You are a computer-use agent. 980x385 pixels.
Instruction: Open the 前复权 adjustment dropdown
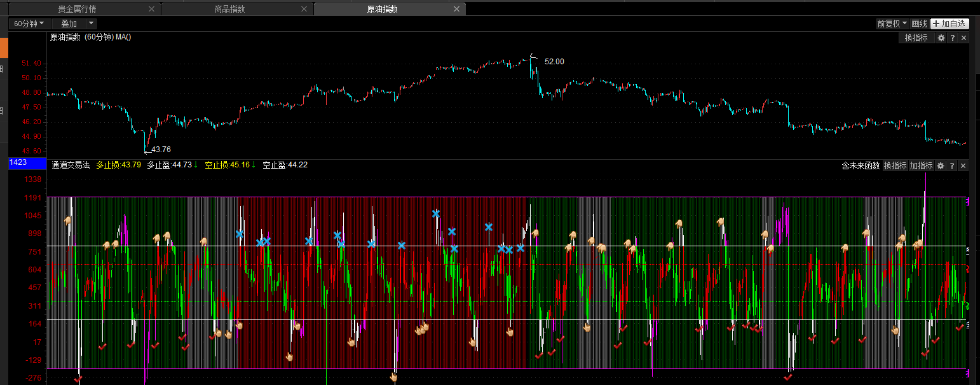(892, 24)
